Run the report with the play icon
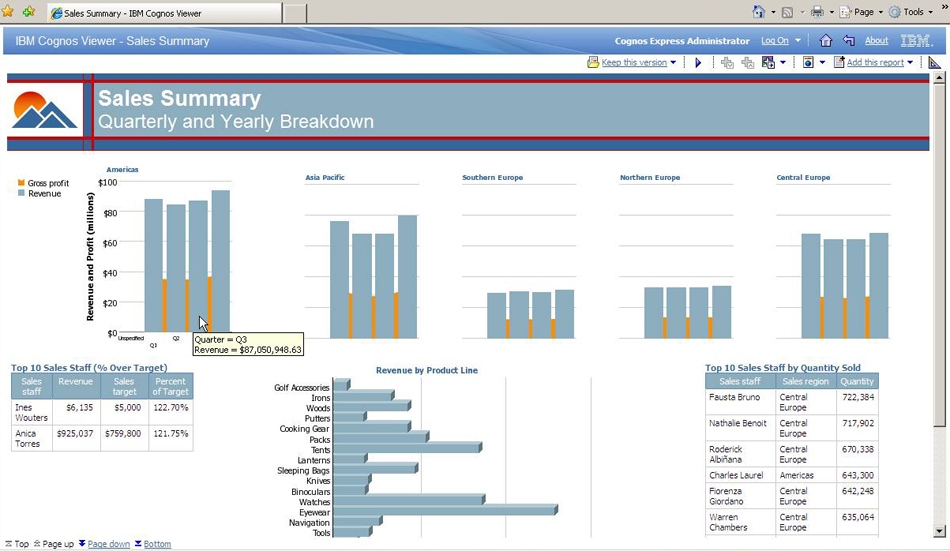Screen dimensions: 950x551 [x=698, y=62]
